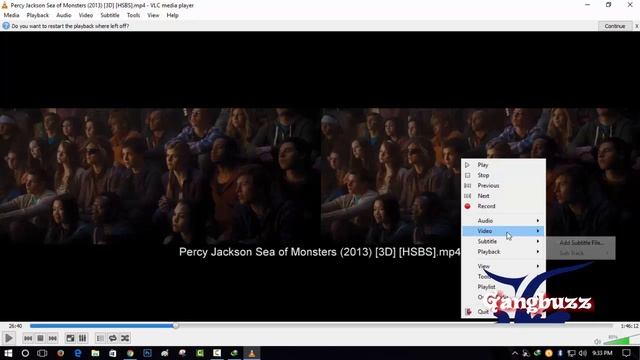Adjust the green volume slider
640x360 pixels.
(621, 340)
